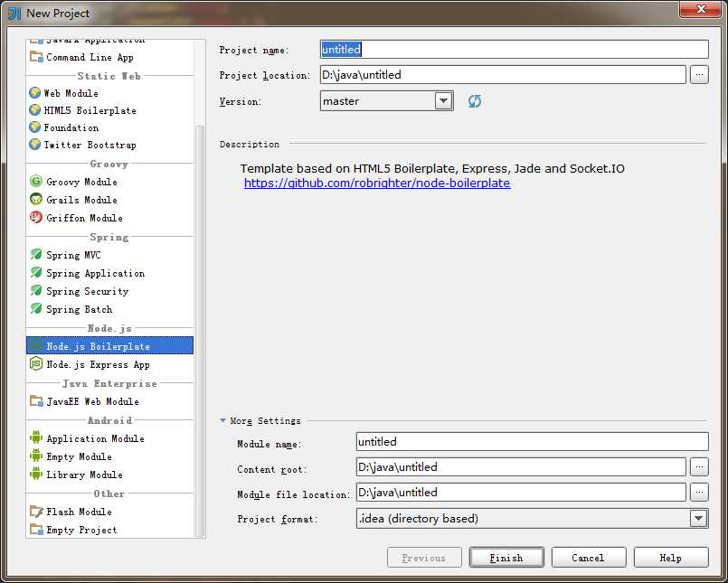Click the Android Application Module icon
The width and height of the screenshot is (728, 583).
coord(36,437)
